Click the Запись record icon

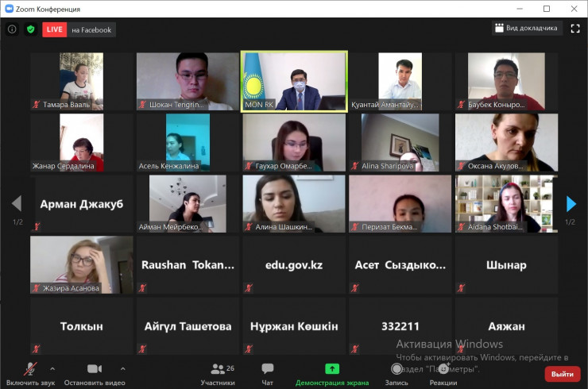[x=397, y=373]
